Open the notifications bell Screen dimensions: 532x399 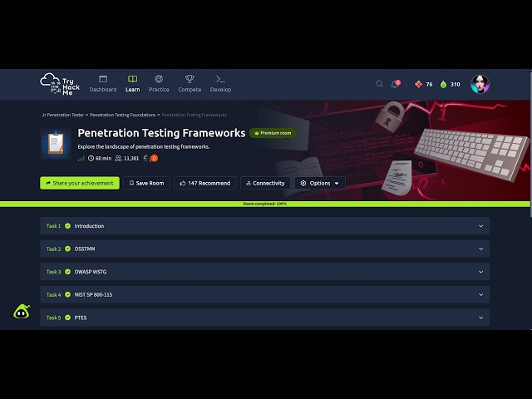pyautogui.click(x=396, y=84)
